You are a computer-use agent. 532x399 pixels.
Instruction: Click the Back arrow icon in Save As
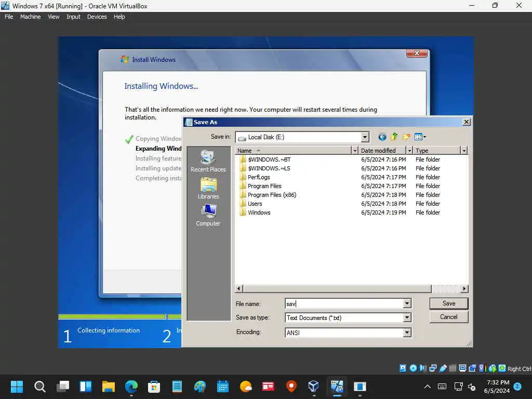[x=382, y=137]
